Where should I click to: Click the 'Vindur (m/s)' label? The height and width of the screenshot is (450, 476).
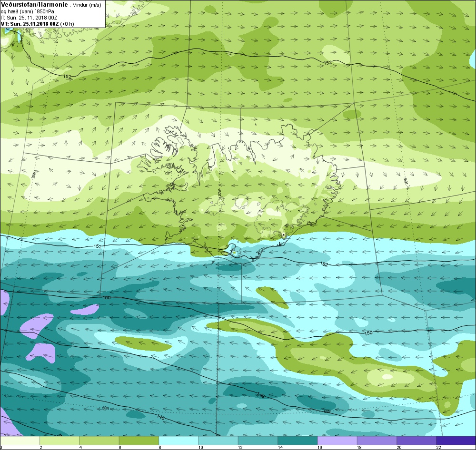coord(87,5)
